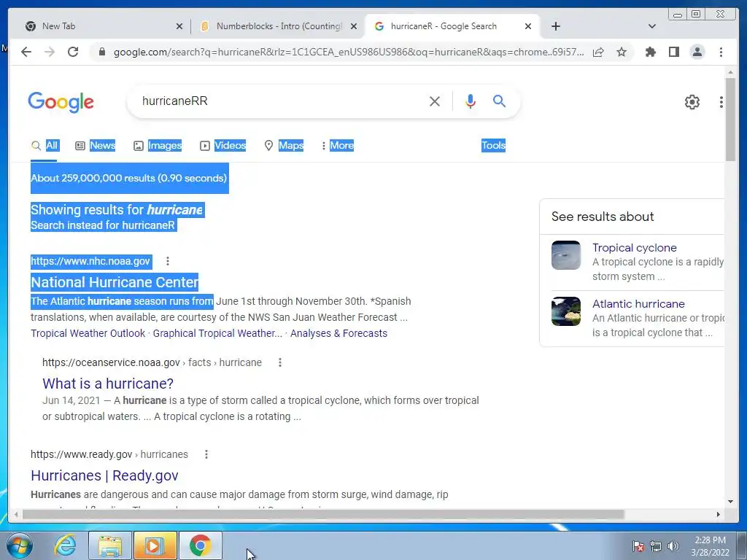Click the Google logo
This screenshot has width=747, height=560.
[61, 102]
